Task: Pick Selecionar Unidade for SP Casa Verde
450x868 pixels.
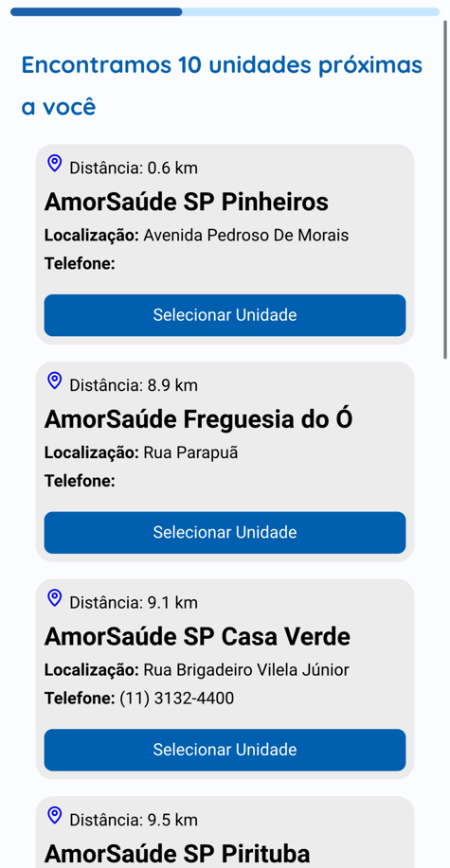Action: (x=225, y=750)
